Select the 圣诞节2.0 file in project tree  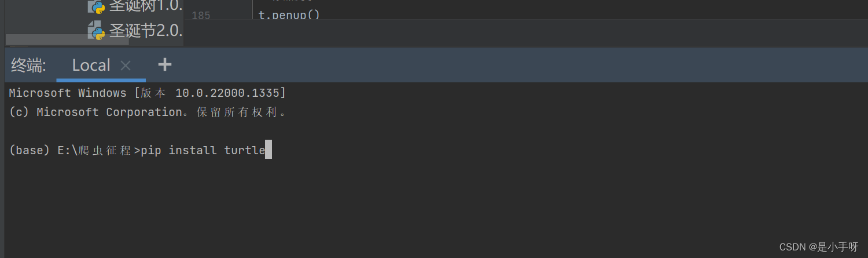146,30
